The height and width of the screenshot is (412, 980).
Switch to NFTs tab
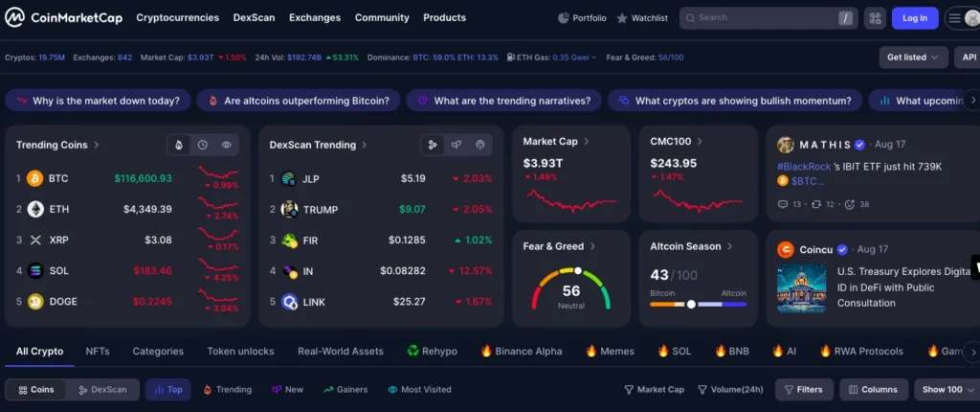98,352
